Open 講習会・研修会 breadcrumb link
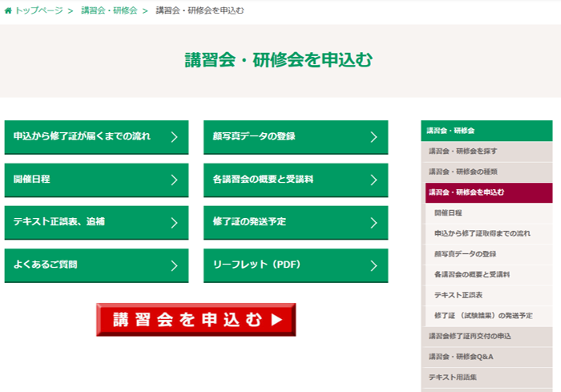Screen dimensions: 561x392 [x=108, y=10]
